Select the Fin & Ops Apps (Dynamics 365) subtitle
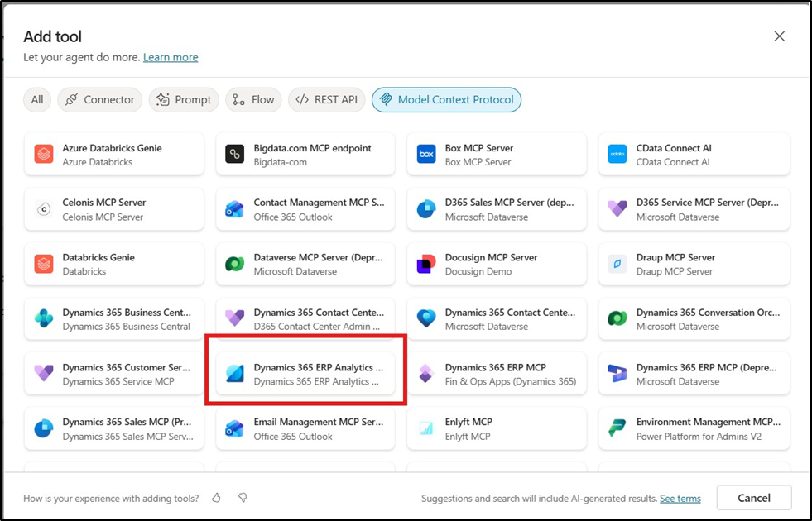Image resolution: width=812 pixels, height=521 pixels. (x=511, y=381)
